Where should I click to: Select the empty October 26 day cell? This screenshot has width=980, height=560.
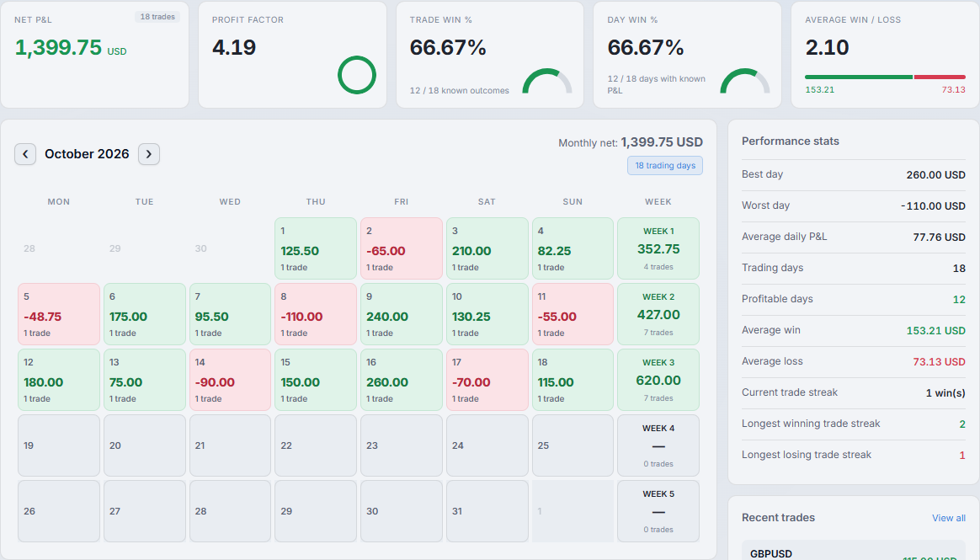point(59,510)
